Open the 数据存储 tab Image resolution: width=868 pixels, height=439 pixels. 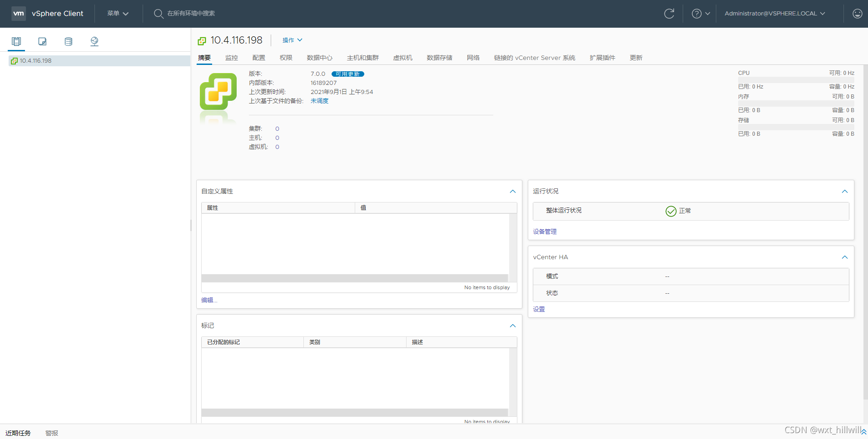(440, 58)
